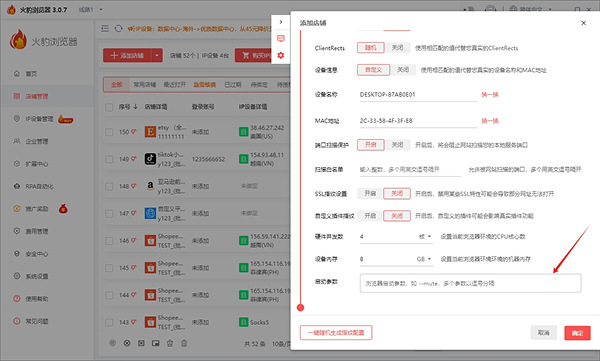
Task: Click the Fire Leopard flame logo in the title bar
Action: pyautogui.click(x=11, y=10)
